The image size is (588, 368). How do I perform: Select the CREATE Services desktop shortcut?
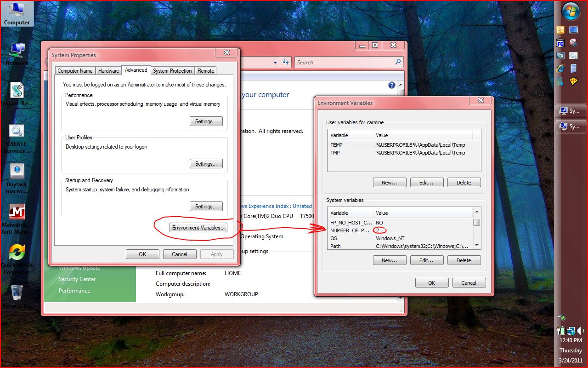17,138
